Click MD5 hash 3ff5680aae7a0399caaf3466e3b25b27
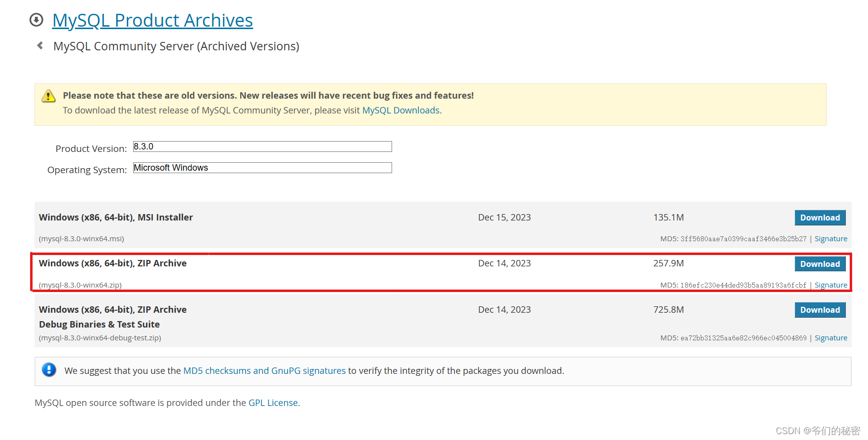The height and width of the screenshot is (440, 868). [x=744, y=239]
